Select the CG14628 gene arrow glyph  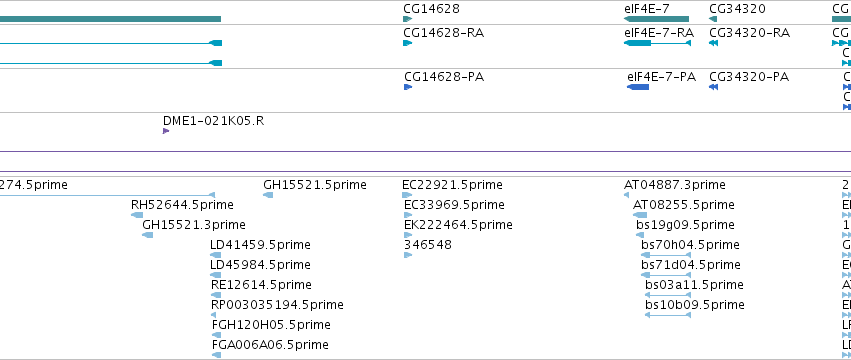[408, 19]
